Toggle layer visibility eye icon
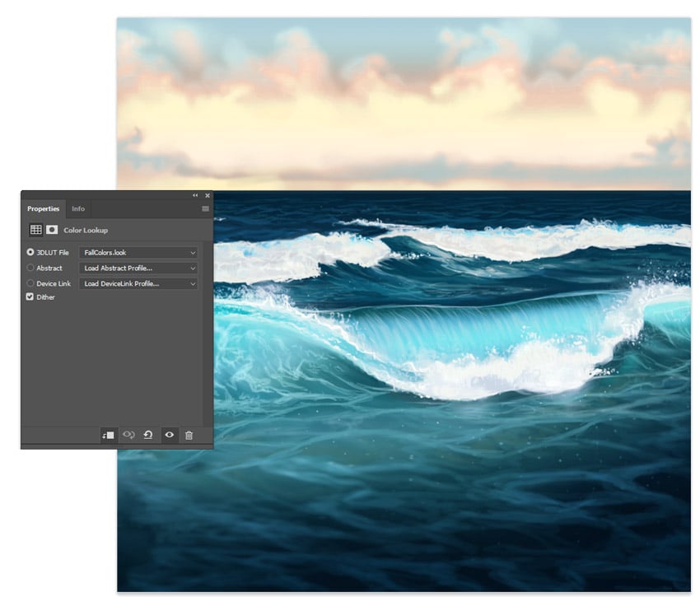Image resolution: width=700 pixels, height=597 pixels. [x=169, y=435]
